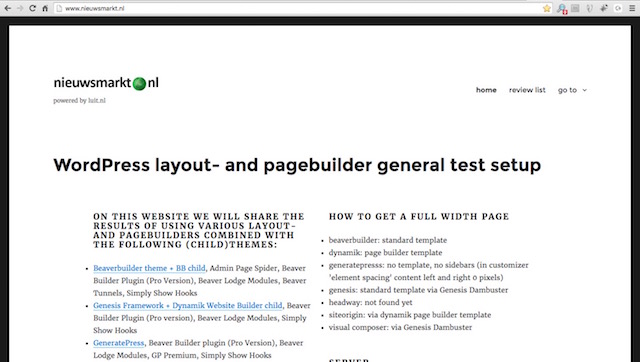Click the green globe in the logo
This screenshot has width=640, height=362.
(x=139, y=84)
